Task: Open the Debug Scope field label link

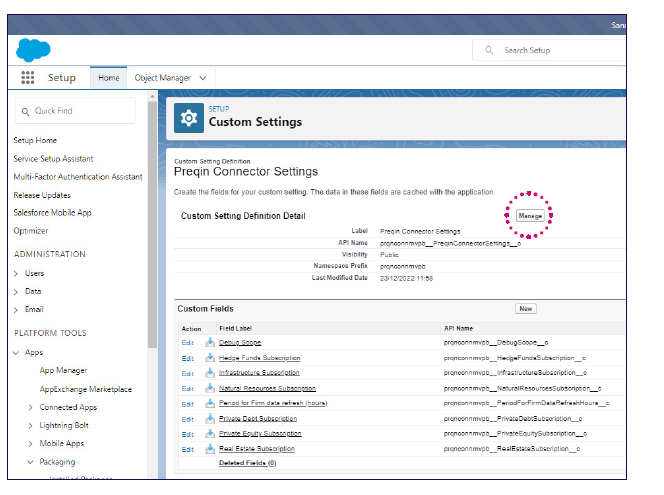Action: click(240, 342)
